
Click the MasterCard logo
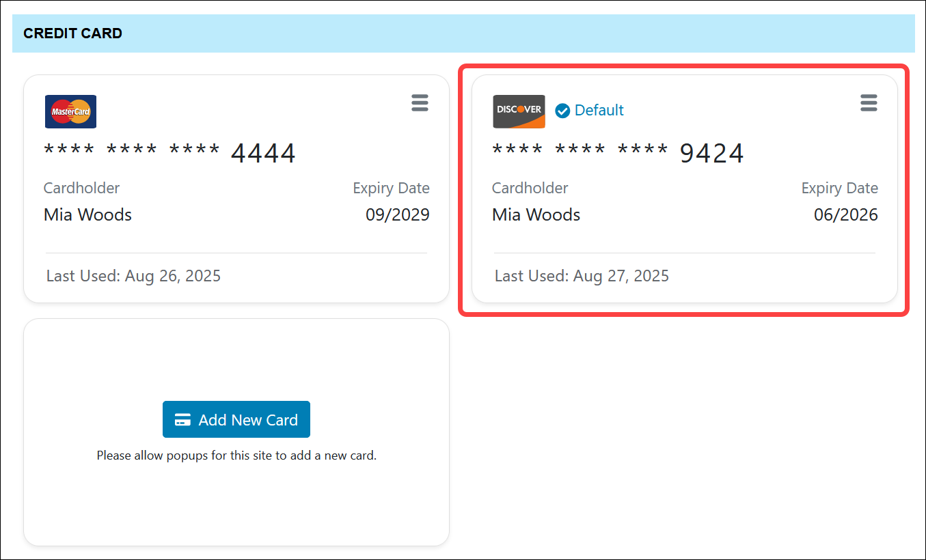coord(70,111)
